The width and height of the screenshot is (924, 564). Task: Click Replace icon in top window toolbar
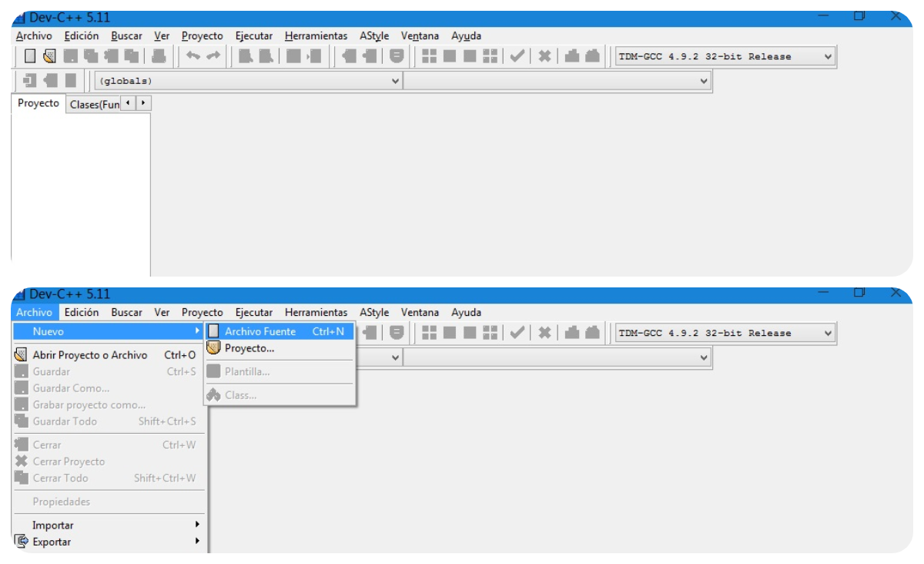[x=266, y=56]
